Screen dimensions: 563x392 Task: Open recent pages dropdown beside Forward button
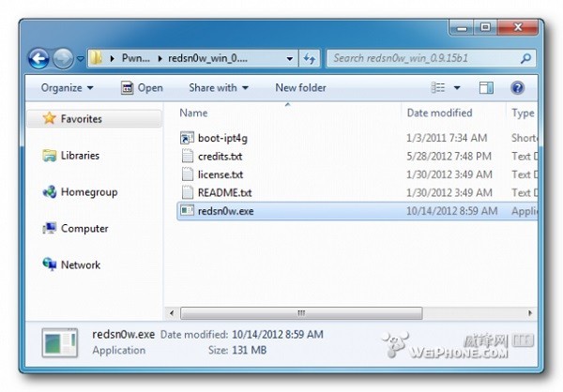point(81,58)
